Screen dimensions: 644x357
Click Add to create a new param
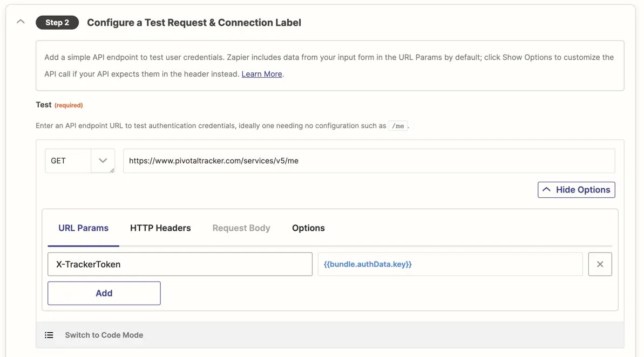click(104, 293)
